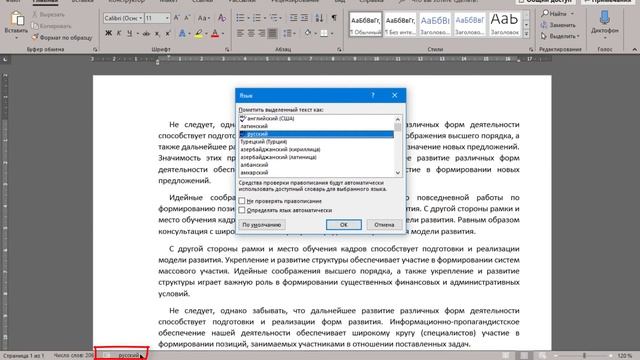Open the font size 11 dropdown
Screen dimensions: 640x360
(x=167, y=18)
